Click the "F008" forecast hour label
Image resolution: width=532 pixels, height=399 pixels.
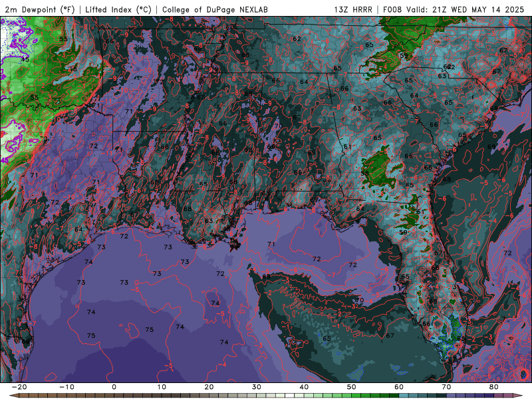pos(392,9)
